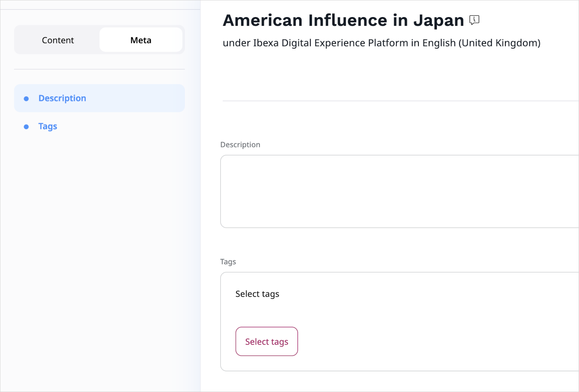The height and width of the screenshot is (392, 579).
Task: Click the word "Japan" in the heading
Action: 438,21
